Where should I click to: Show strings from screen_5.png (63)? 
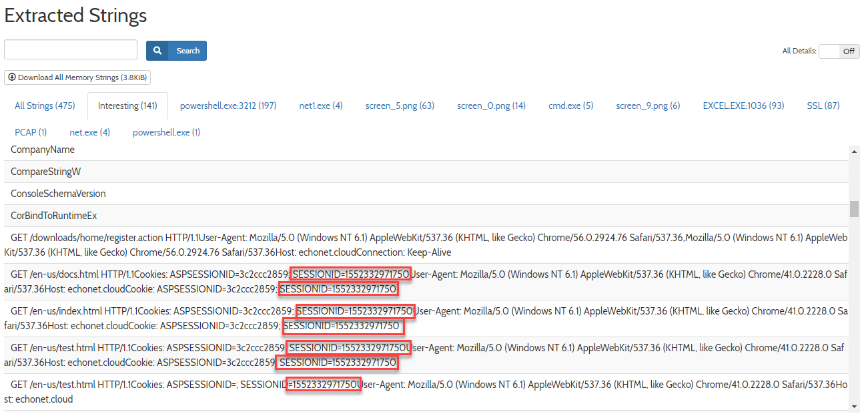pos(400,106)
